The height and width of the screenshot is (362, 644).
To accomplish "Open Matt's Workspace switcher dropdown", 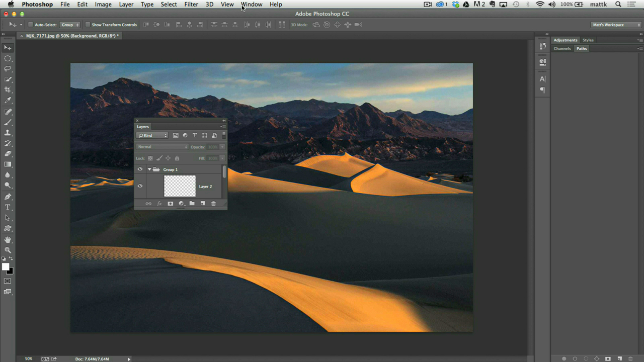I will point(616,25).
